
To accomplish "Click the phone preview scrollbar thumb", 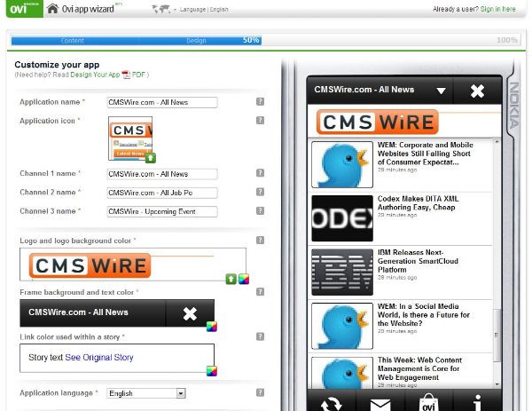I will coord(497,335).
